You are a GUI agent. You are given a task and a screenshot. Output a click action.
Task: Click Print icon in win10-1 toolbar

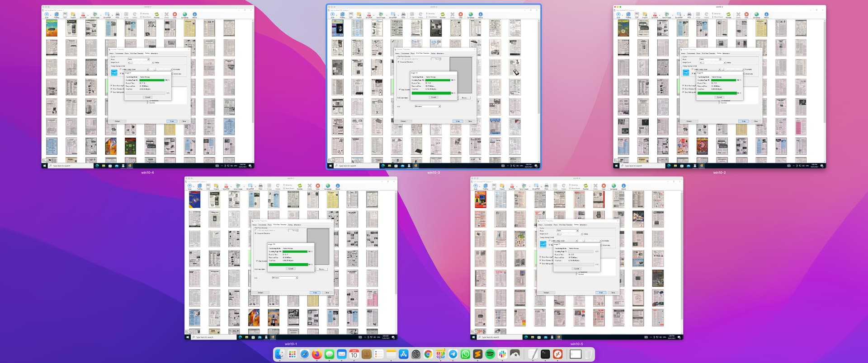tap(260, 186)
